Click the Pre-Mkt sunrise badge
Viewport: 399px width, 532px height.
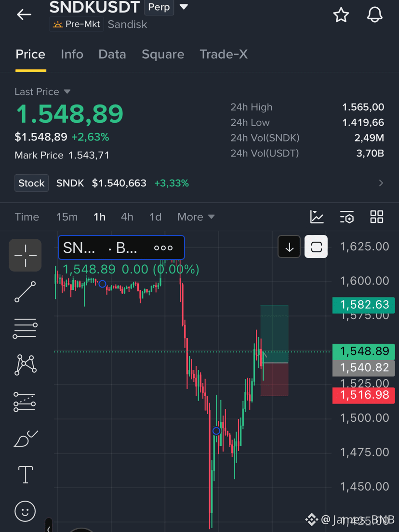pos(77,25)
